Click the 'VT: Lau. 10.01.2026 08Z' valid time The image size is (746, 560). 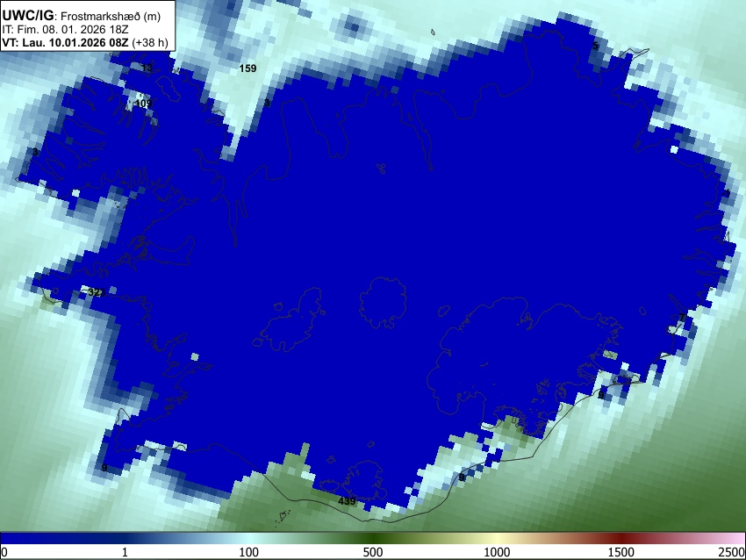click(65, 42)
